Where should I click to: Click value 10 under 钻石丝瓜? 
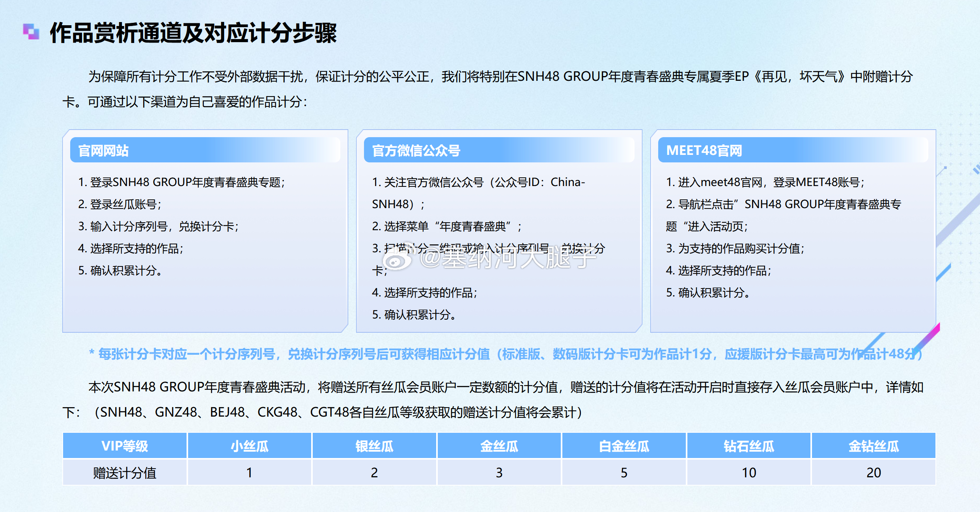749,472
